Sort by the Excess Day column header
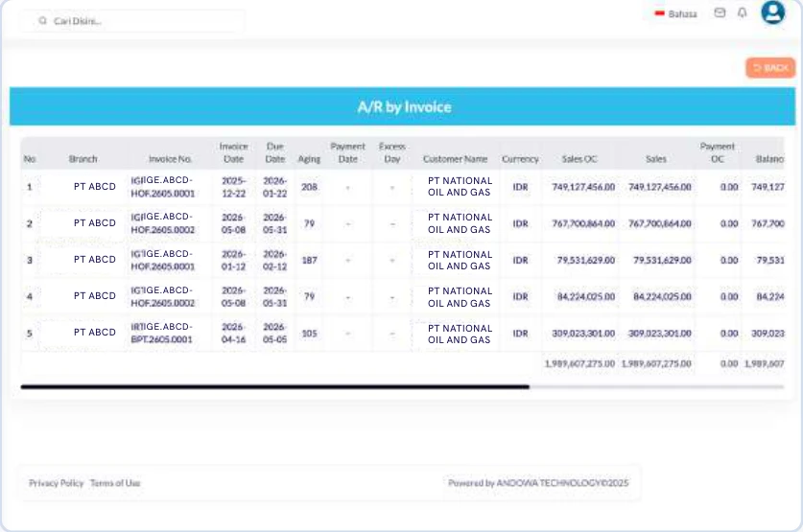803x532 pixels. pyautogui.click(x=392, y=152)
